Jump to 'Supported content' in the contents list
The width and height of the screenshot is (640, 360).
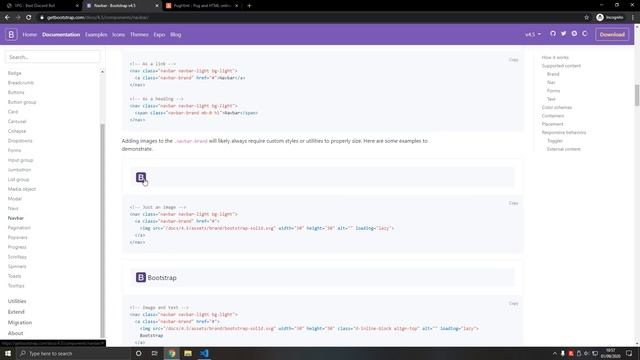(561, 66)
